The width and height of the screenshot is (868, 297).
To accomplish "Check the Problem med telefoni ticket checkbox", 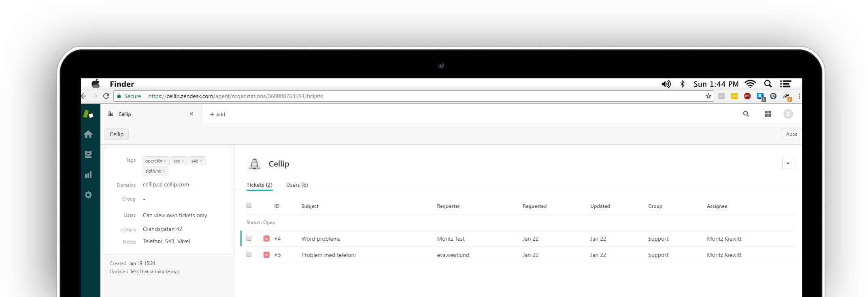I will [249, 255].
